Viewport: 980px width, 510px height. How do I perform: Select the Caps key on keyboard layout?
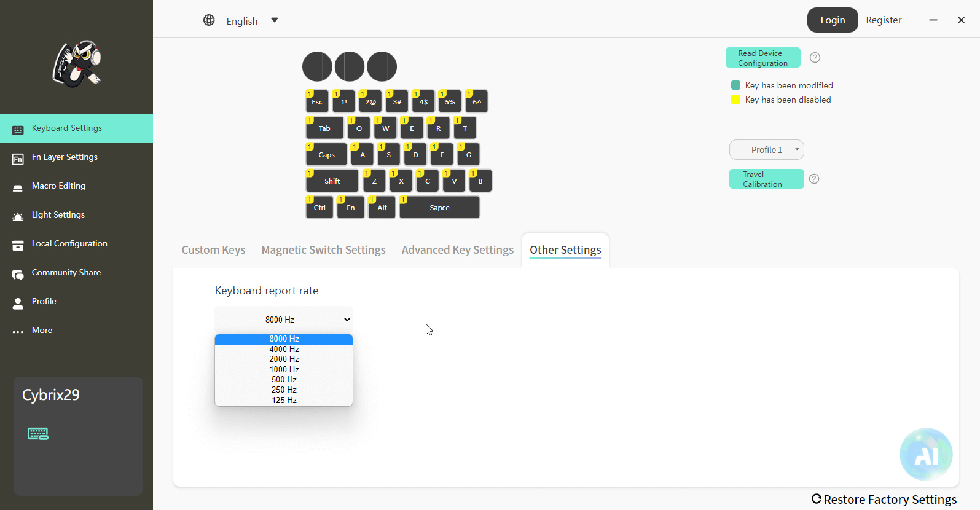click(x=326, y=155)
